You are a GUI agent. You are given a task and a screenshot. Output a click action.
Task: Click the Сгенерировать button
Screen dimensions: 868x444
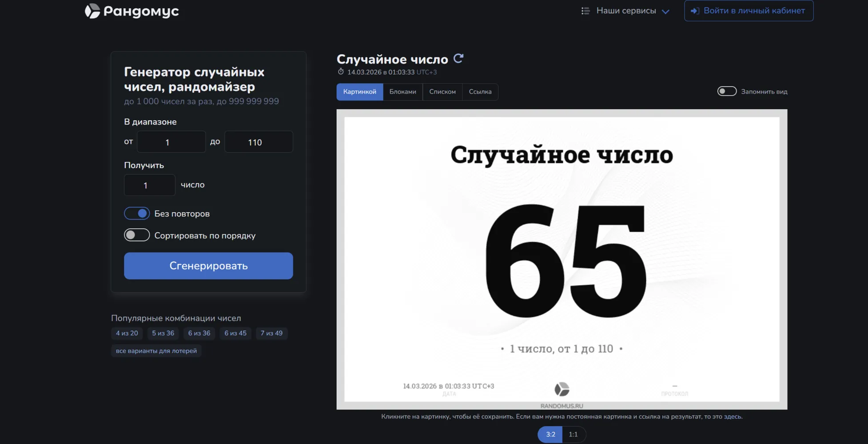[x=208, y=266]
